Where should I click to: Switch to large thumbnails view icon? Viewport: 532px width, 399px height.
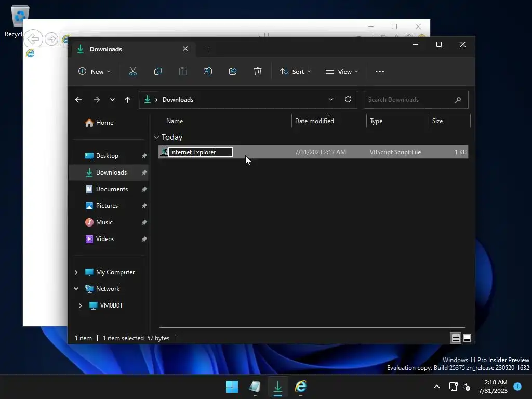[x=467, y=338]
